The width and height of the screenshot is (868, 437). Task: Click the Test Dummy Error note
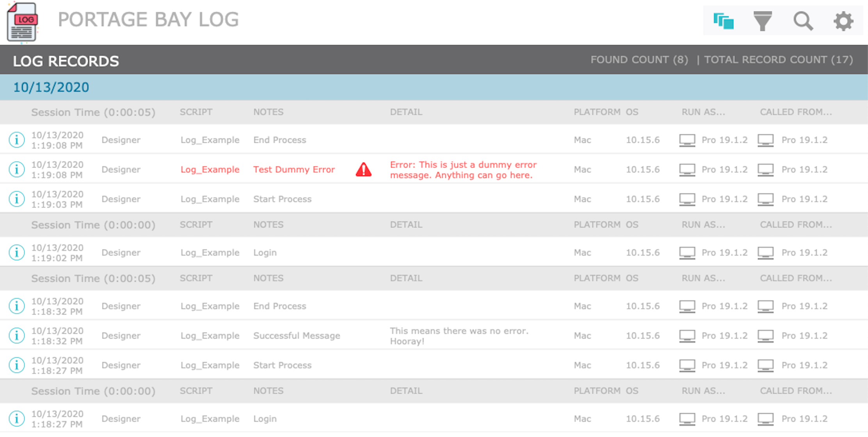click(x=294, y=169)
